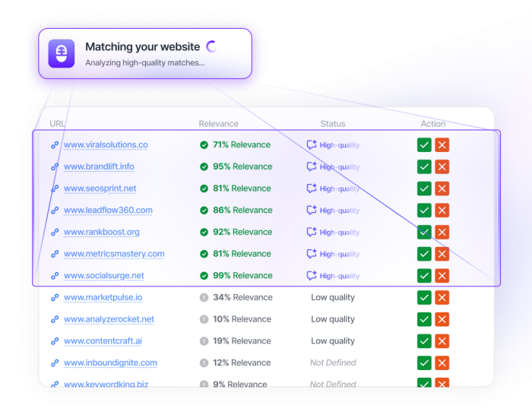532x415 pixels.
Task: Approve www.leadflow360.com with green check
Action: pyautogui.click(x=424, y=211)
